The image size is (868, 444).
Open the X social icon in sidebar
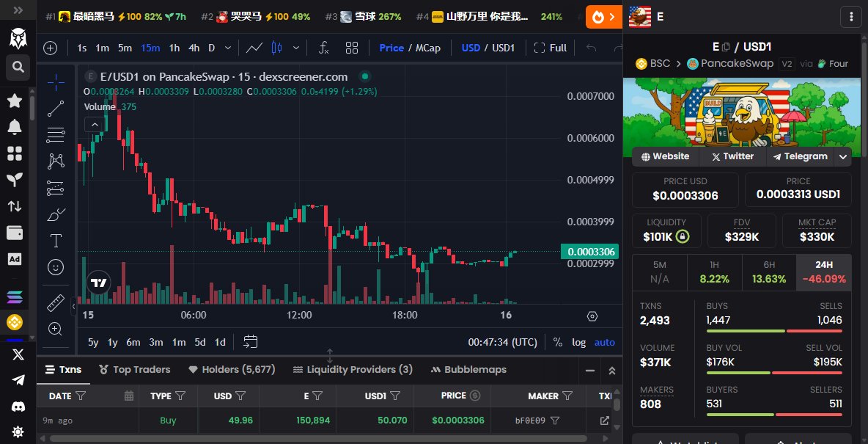click(18, 354)
